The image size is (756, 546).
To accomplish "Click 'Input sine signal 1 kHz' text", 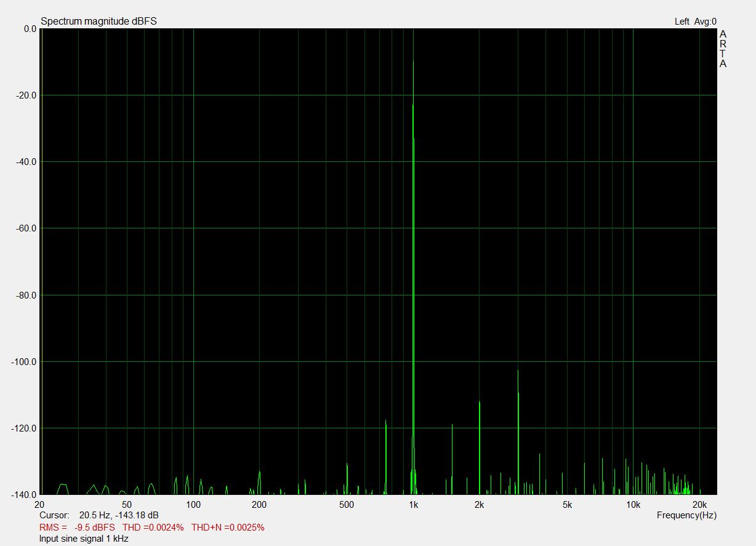I will tap(84, 539).
